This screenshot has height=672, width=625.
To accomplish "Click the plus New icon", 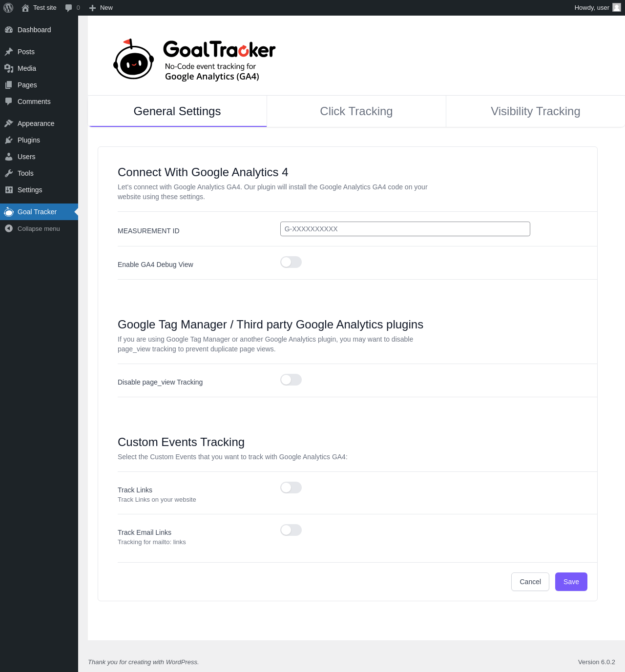I will click(x=92, y=8).
